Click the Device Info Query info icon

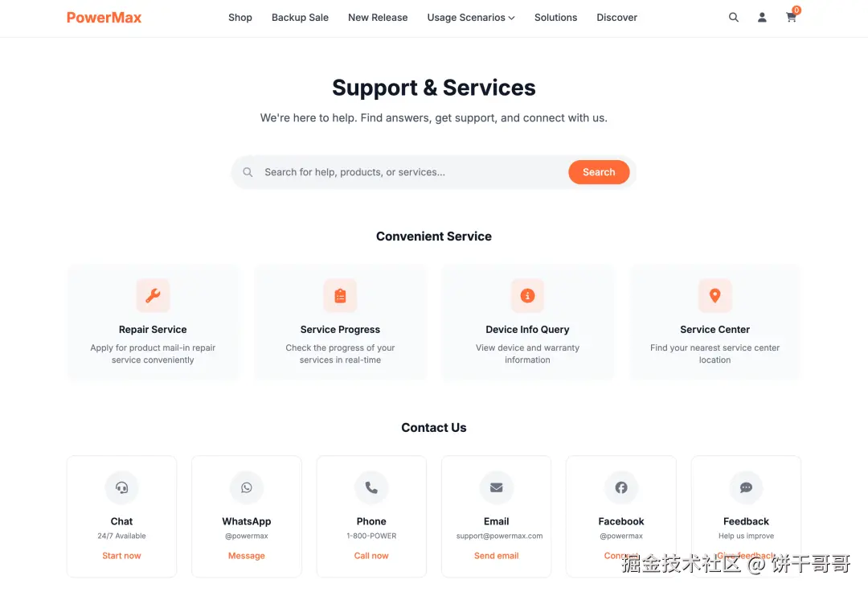coord(527,296)
